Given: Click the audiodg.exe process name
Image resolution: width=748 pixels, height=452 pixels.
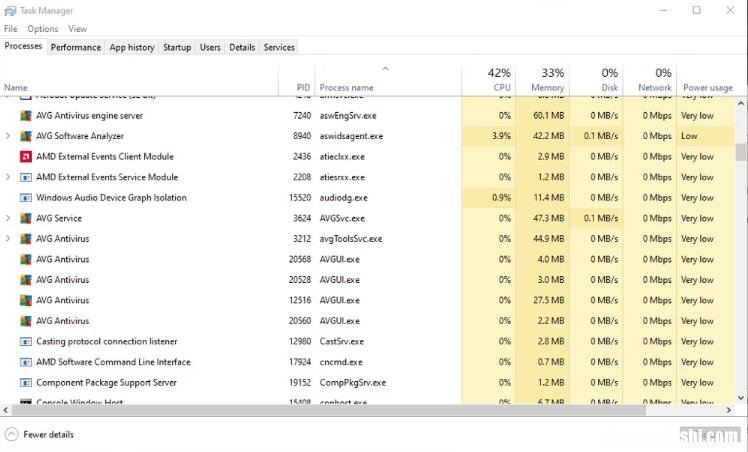Looking at the screenshot, I should pos(343,198).
